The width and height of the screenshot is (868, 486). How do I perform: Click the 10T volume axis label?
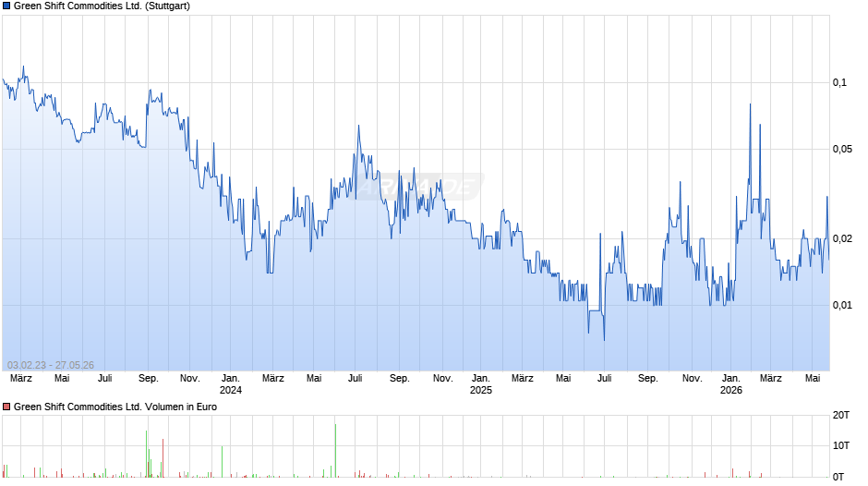(x=841, y=445)
